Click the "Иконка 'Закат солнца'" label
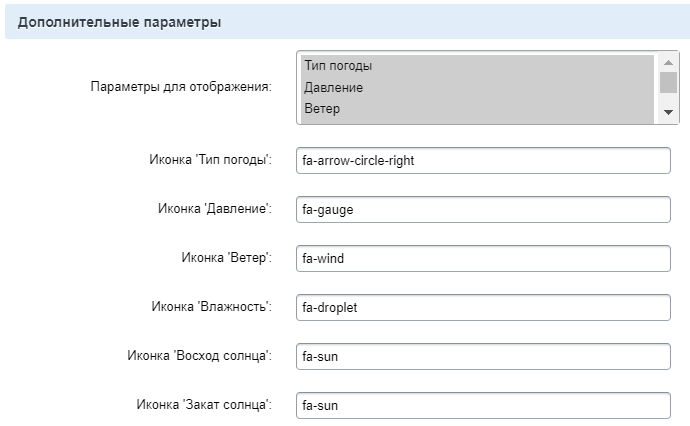Image resolution: width=690 pixels, height=426 pixels. (204, 405)
